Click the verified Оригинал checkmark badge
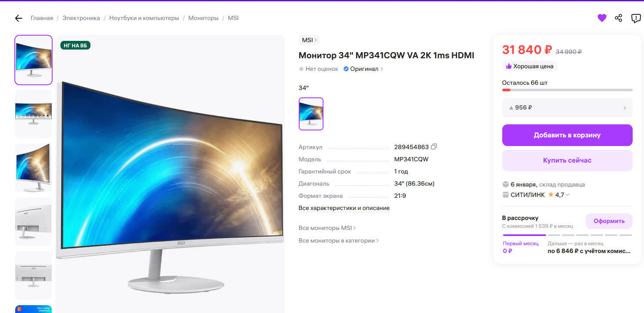The image size is (644, 313). (346, 69)
